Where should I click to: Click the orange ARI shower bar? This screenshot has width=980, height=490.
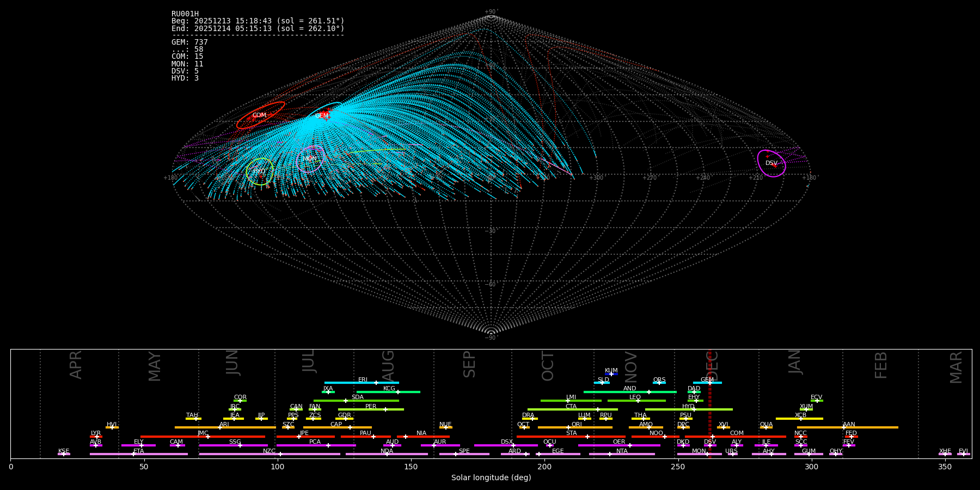(225, 427)
